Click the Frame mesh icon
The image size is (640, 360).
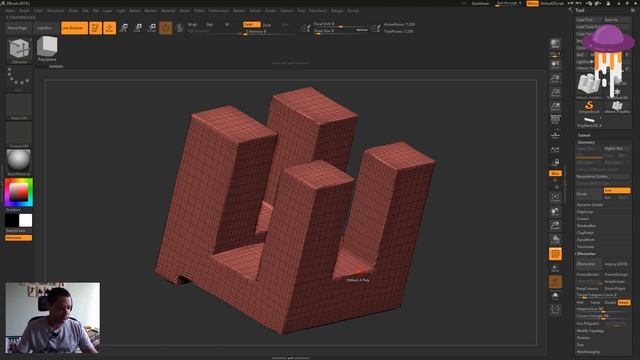coord(555,198)
